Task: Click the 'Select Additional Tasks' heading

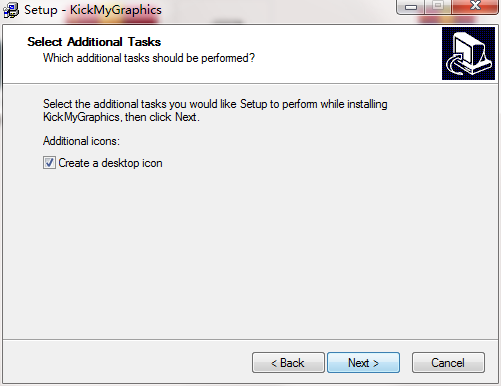Action: (94, 42)
